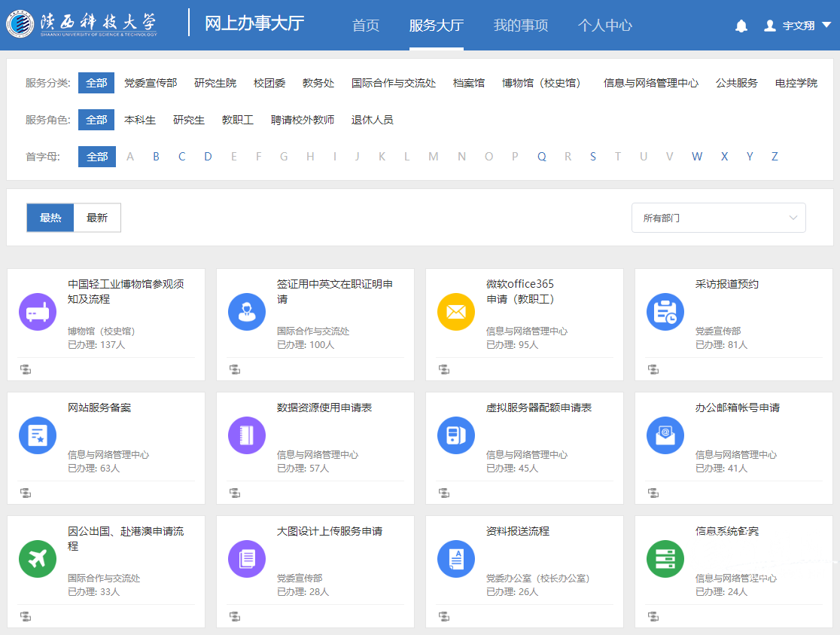Select 最热 sorting option
Screen dimensions: 840x635
point(50,218)
